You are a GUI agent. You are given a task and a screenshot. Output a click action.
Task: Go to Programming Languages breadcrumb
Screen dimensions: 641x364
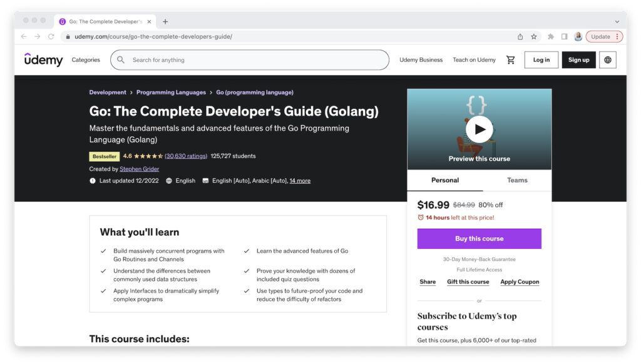point(171,93)
